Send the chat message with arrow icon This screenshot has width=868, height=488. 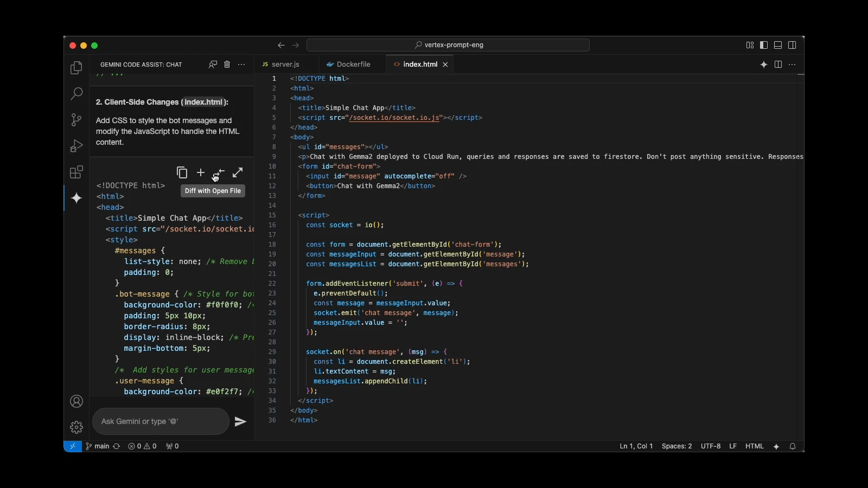tap(240, 421)
